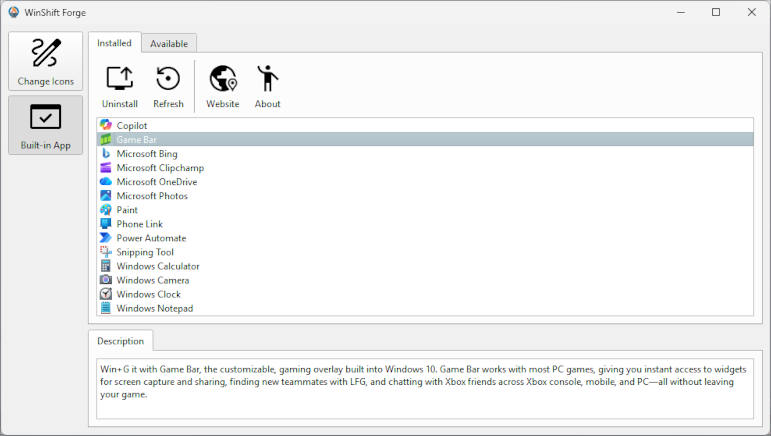Select the Windows Notepad entry
Screen dimensions: 771x436
point(154,308)
